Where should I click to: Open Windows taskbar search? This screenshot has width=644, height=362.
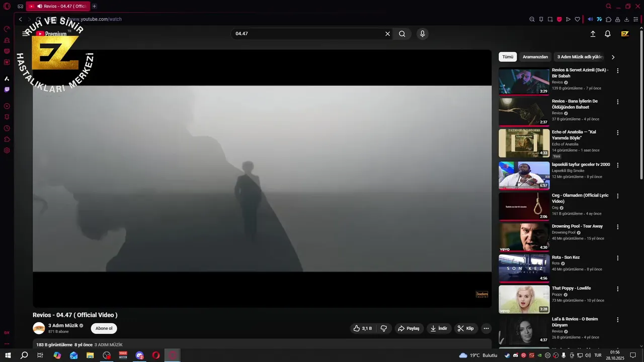24,355
